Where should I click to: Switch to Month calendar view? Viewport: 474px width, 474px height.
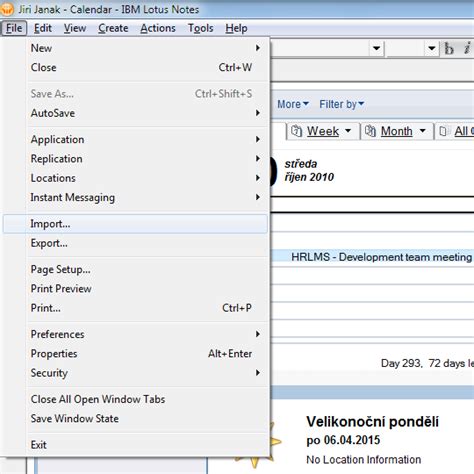pos(397,131)
